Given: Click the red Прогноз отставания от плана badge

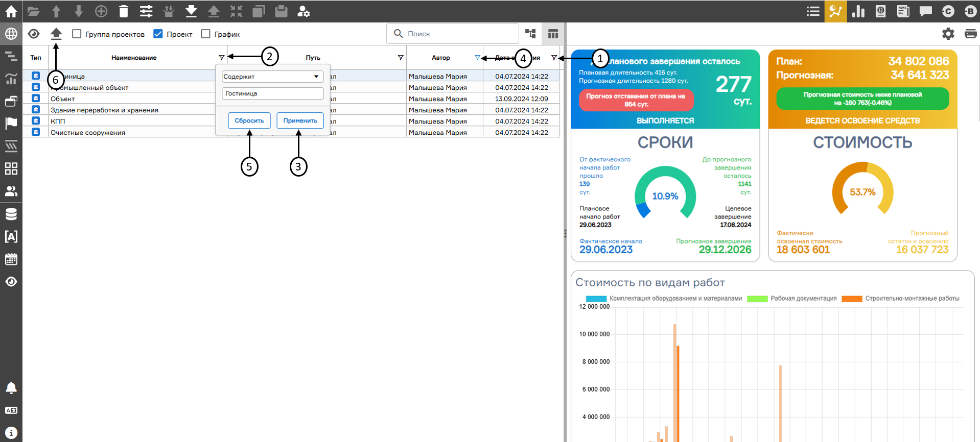Looking at the screenshot, I should (636, 100).
